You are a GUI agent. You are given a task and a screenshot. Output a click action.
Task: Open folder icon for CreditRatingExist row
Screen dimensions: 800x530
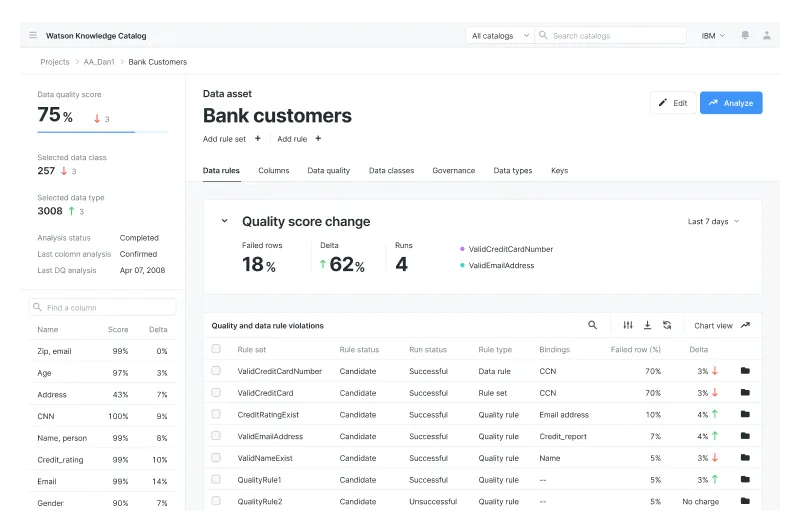pos(745,414)
